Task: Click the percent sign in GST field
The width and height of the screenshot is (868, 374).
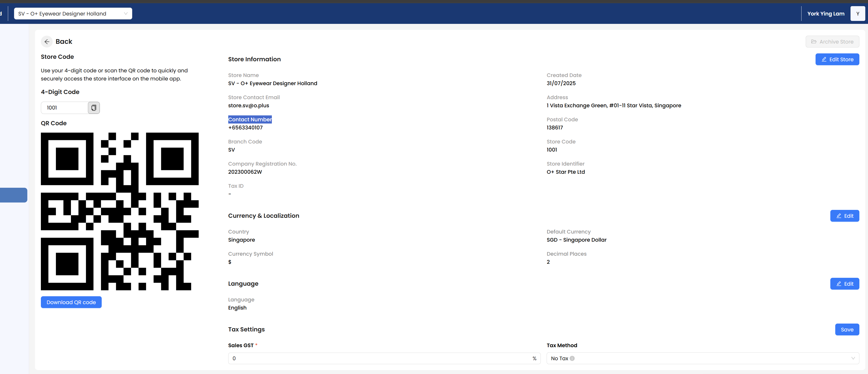Action: pos(534,358)
